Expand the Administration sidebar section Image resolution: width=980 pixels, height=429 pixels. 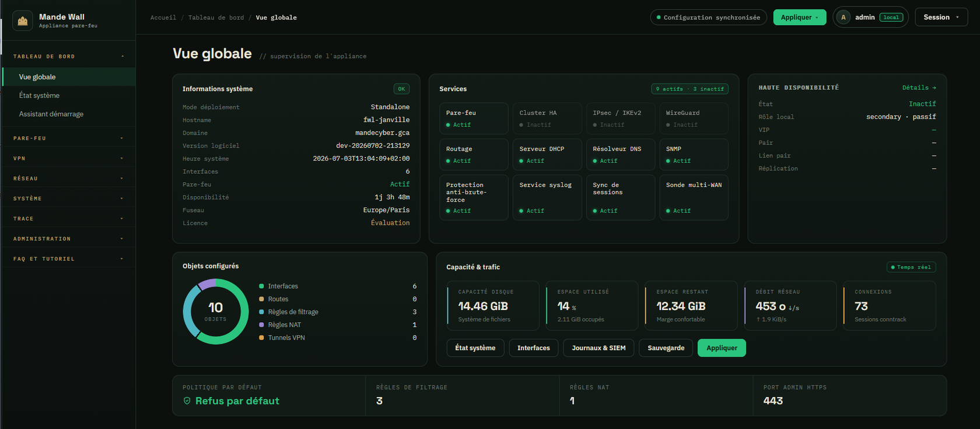(68, 239)
